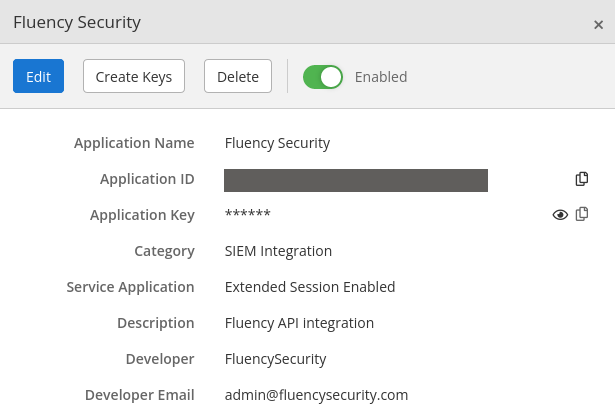Click the 'Fluency API integration' description
The image size is (615, 415).
(x=299, y=323)
